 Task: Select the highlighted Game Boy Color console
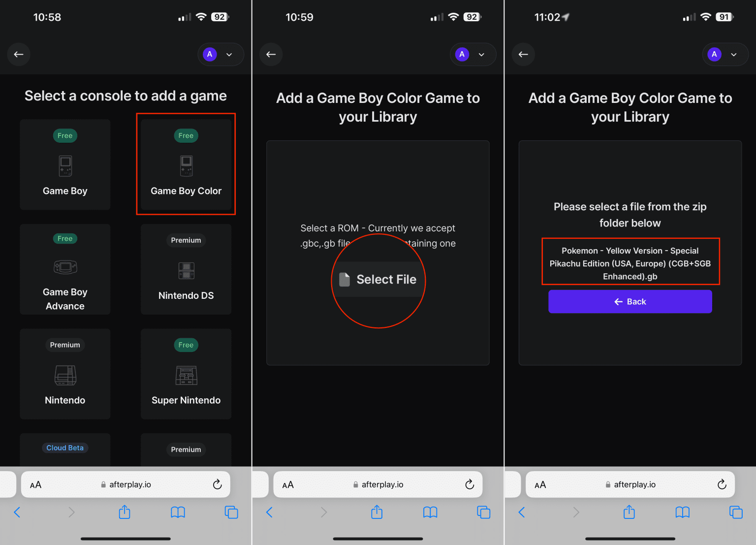186,164
